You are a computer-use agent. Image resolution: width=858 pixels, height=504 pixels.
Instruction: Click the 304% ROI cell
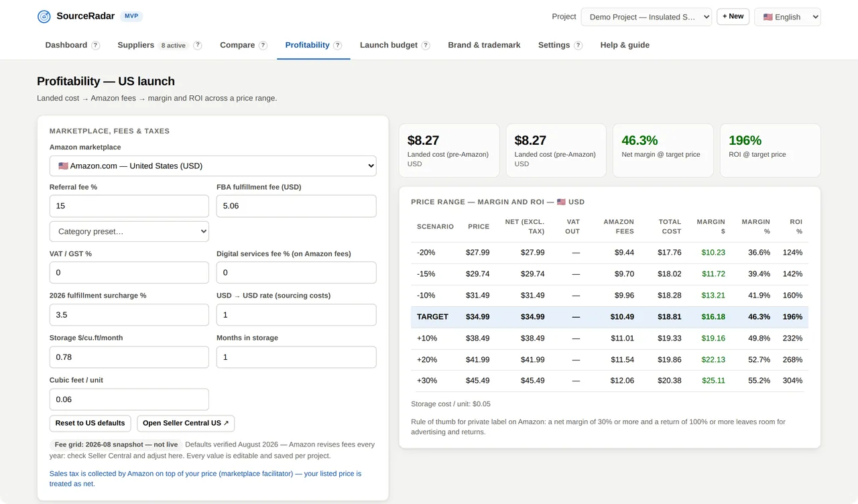[x=792, y=381]
